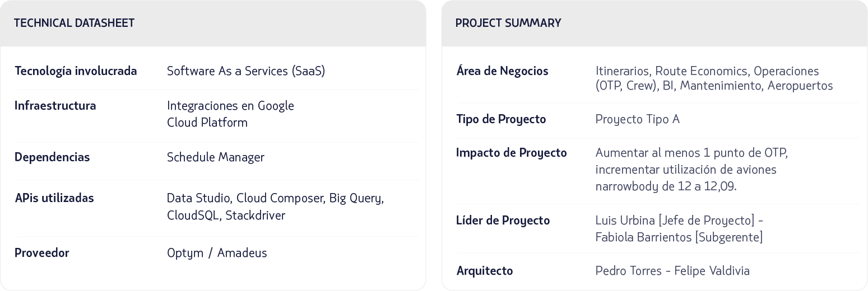Select the Proveedor label
The width and height of the screenshot is (868, 291).
coord(42,253)
